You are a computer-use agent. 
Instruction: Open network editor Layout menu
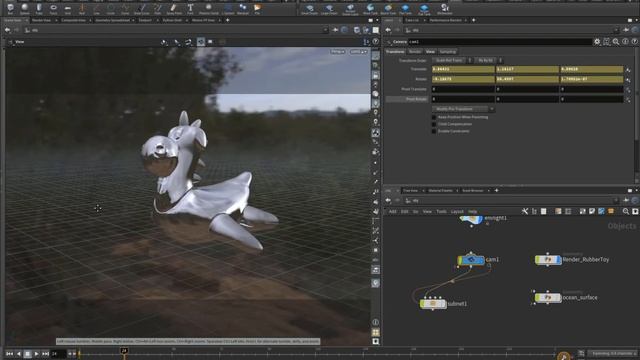click(x=457, y=211)
